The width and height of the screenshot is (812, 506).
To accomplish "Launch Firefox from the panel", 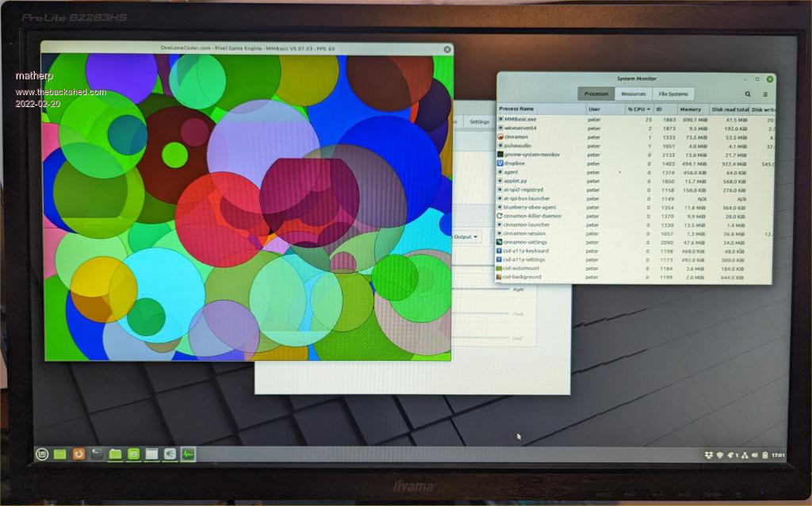I will (79, 454).
